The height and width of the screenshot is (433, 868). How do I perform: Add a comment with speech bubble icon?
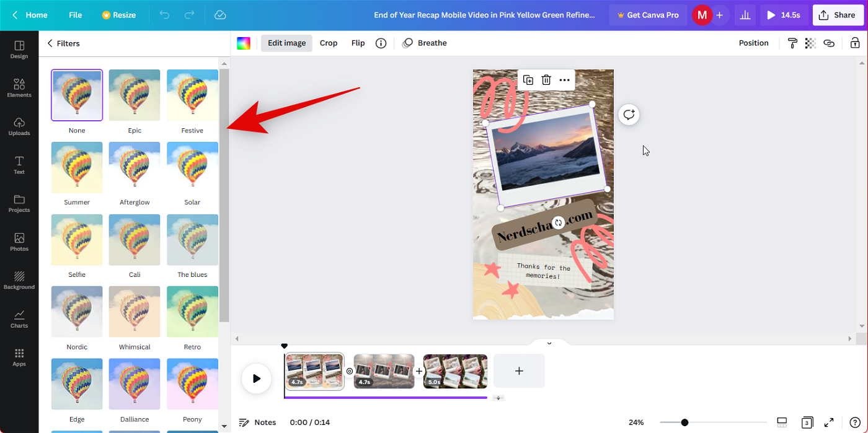629,115
